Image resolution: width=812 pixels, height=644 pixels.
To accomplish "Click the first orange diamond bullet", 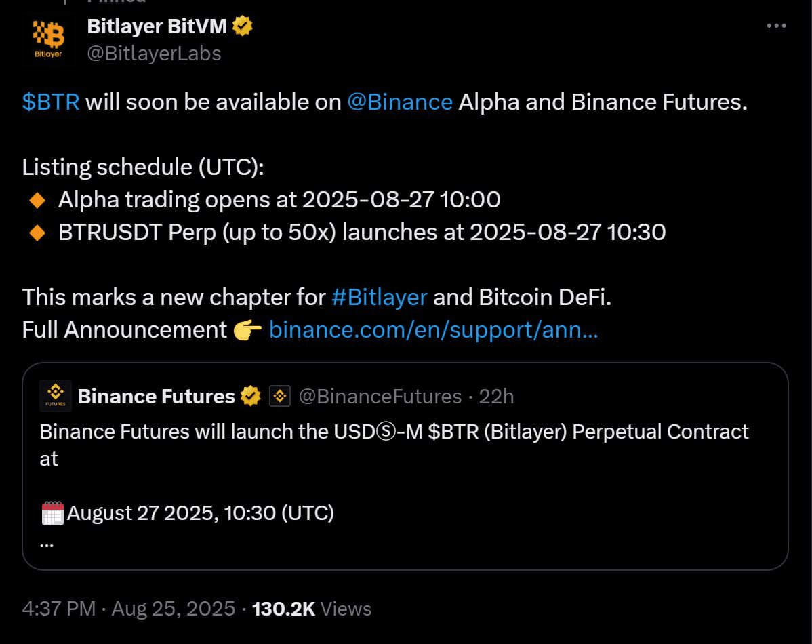I will tap(37, 200).
